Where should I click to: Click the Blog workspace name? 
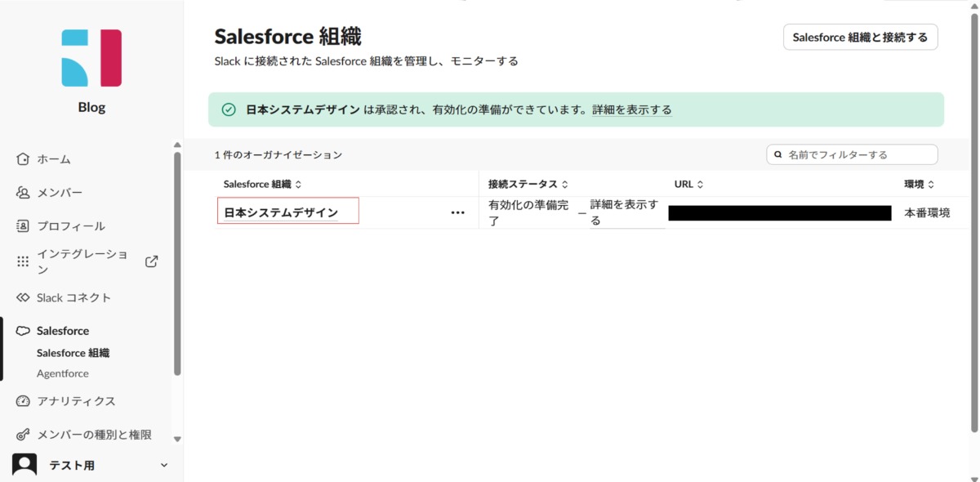[91, 108]
